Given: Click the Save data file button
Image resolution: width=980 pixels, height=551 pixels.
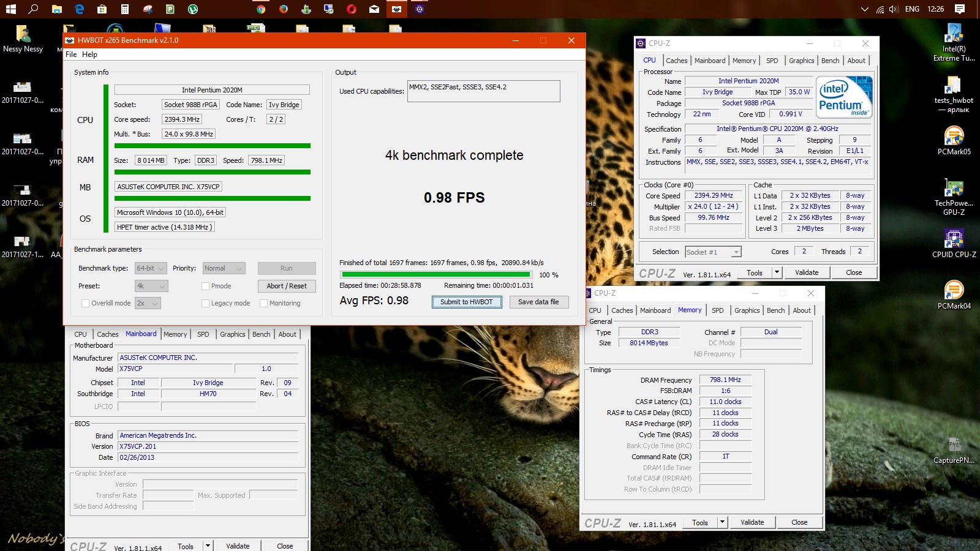Looking at the screenshot, I should click(538, 302).
